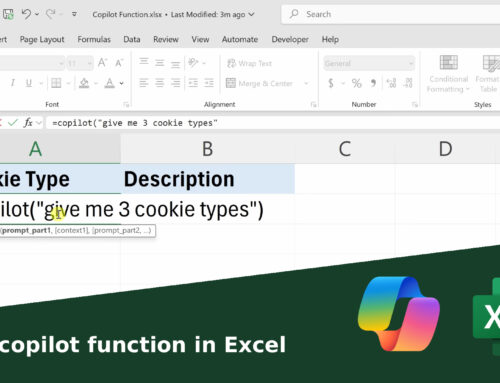
Task: Switch to the Formulas tab
Action: [94, 39]
